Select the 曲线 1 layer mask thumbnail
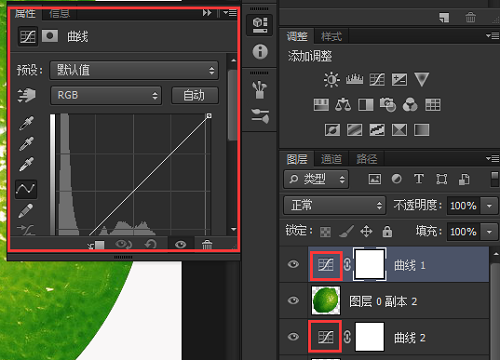The width and height of the screenshot is (500, 360). [370, 265]
